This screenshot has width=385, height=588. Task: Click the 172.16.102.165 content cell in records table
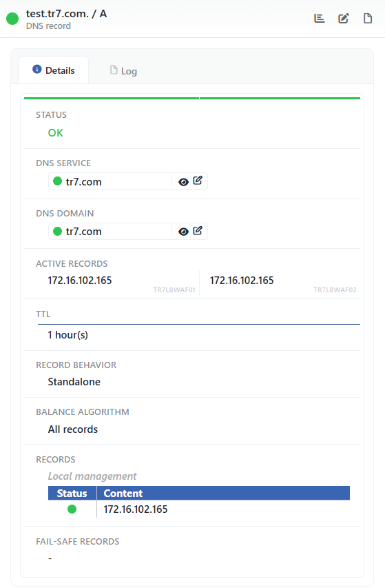click(136, 509)
